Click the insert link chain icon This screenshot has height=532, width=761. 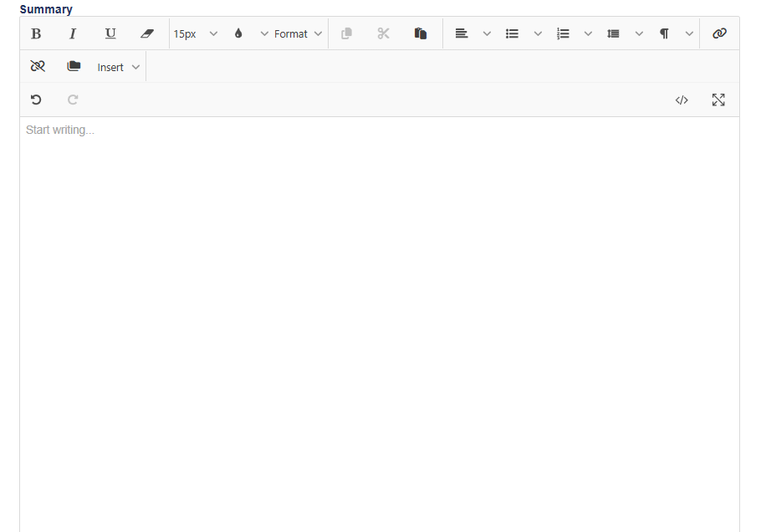coord(719,33)
